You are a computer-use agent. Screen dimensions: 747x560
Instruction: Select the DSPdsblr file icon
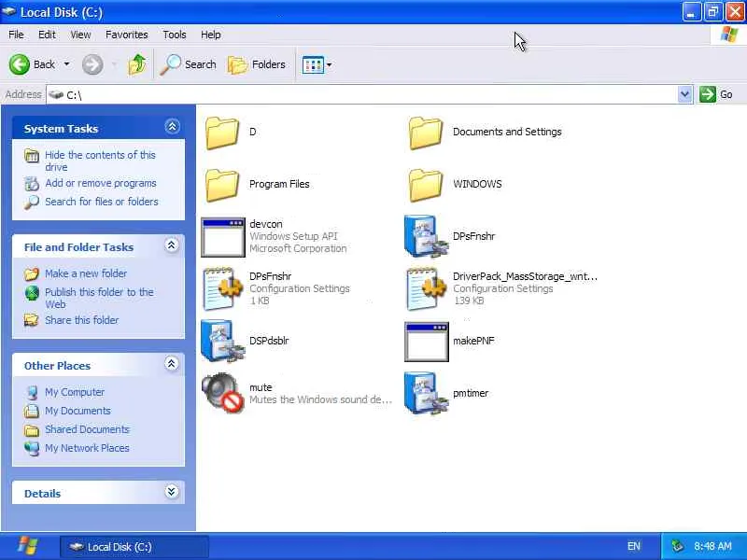[223, 342]
